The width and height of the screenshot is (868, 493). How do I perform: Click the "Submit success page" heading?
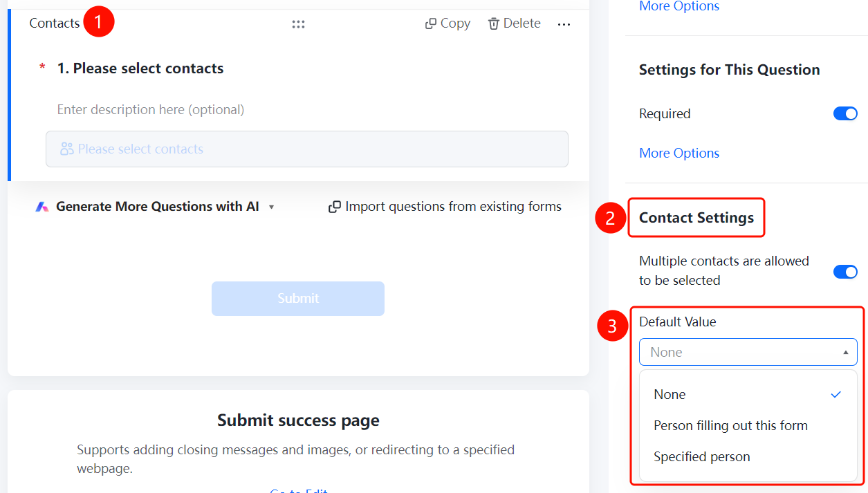click(x=298, y=420)
